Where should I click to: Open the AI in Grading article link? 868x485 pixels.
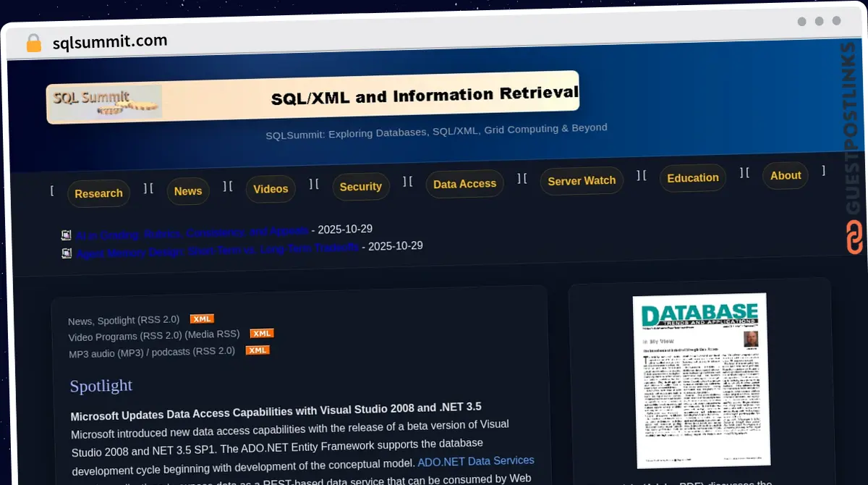tap(192, 233)
